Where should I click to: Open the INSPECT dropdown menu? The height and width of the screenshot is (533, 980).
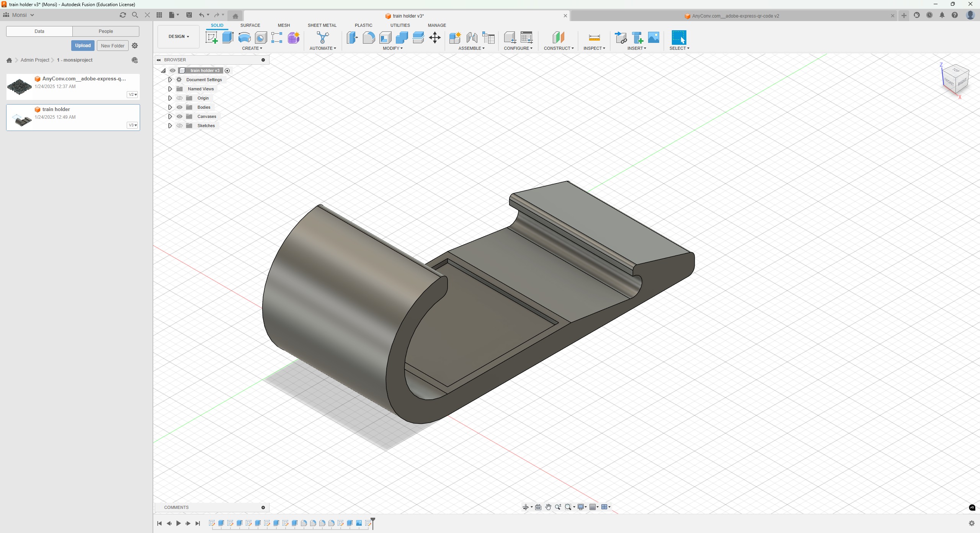[x=594, y=48]
